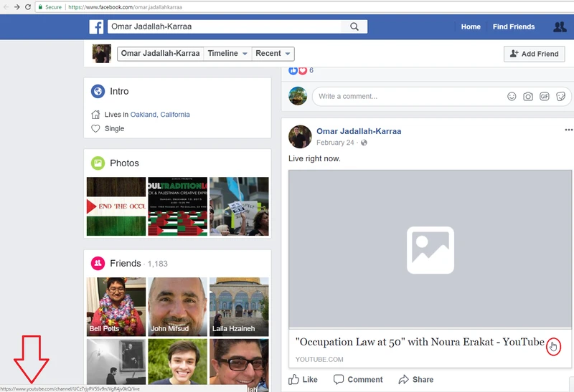Click small profile thumbnail beside name bar

pos(102,54)
